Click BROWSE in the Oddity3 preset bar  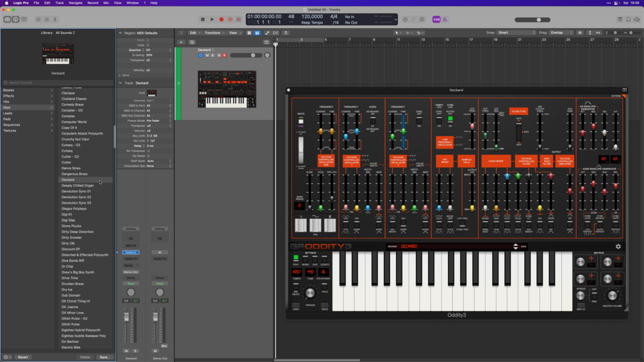pos(392,247)
